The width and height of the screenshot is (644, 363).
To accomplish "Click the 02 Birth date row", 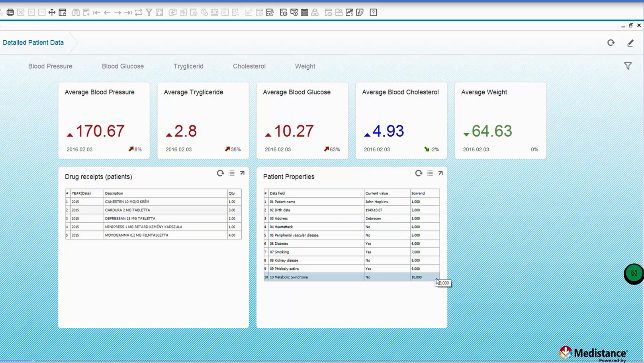I will (352, 210).
